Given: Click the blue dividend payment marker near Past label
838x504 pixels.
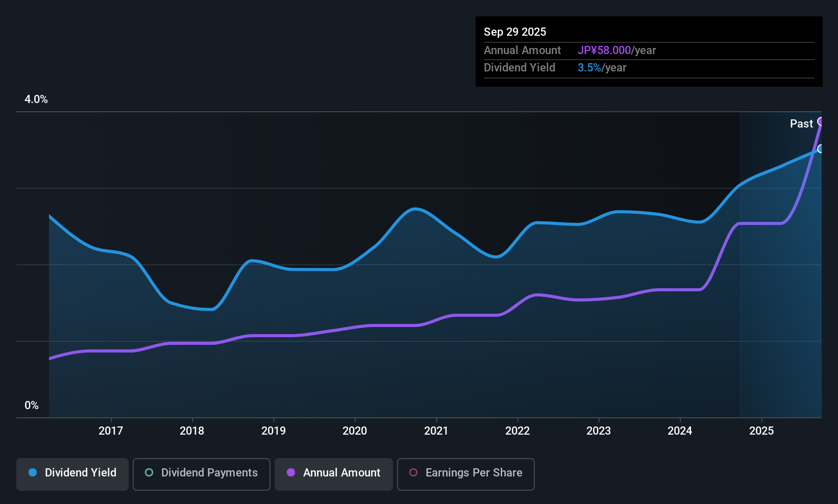Looking at the screenshot, I should click(820, 149).
